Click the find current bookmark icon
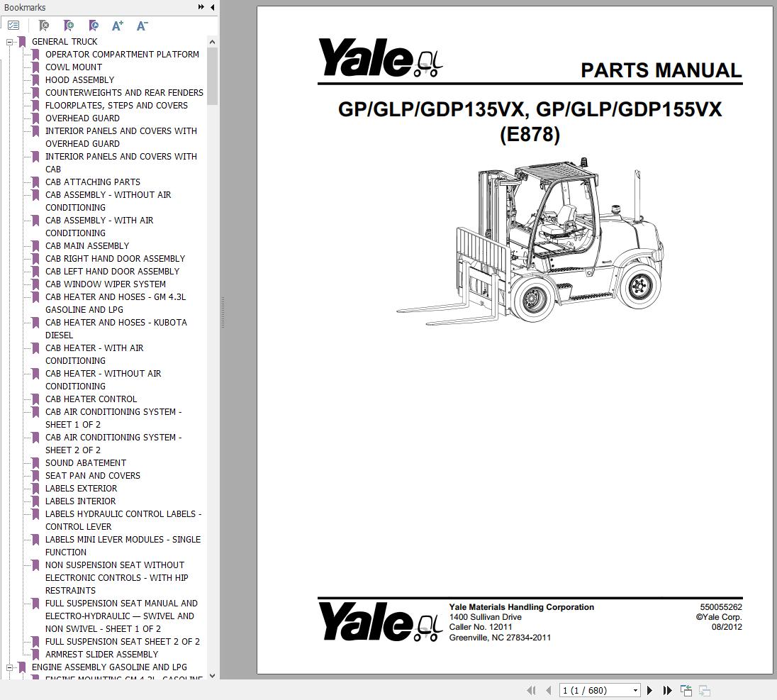The image size is (777, 700). [94, 26]
